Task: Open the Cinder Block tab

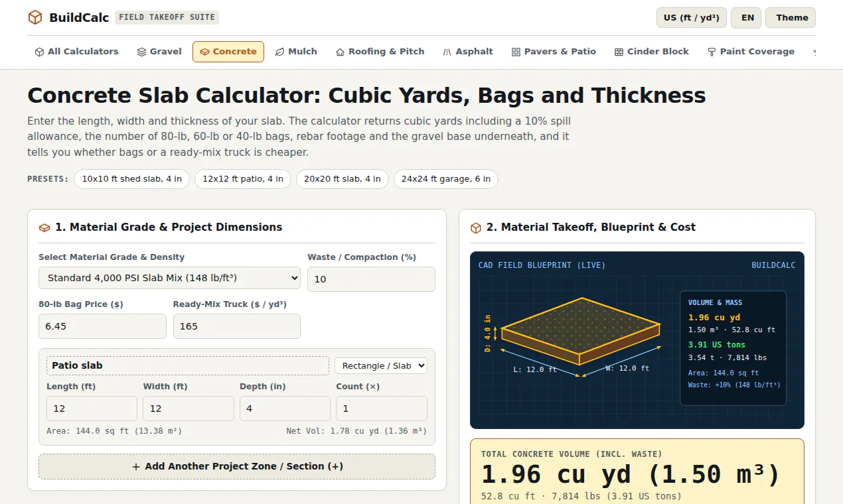Action: tap(651, 52)
